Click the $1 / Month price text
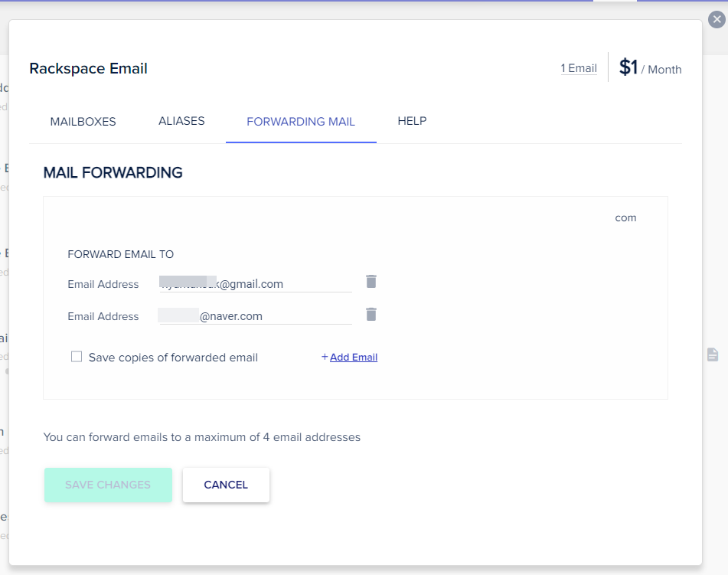Screen dimensions: 728x575 pos(650,68)
